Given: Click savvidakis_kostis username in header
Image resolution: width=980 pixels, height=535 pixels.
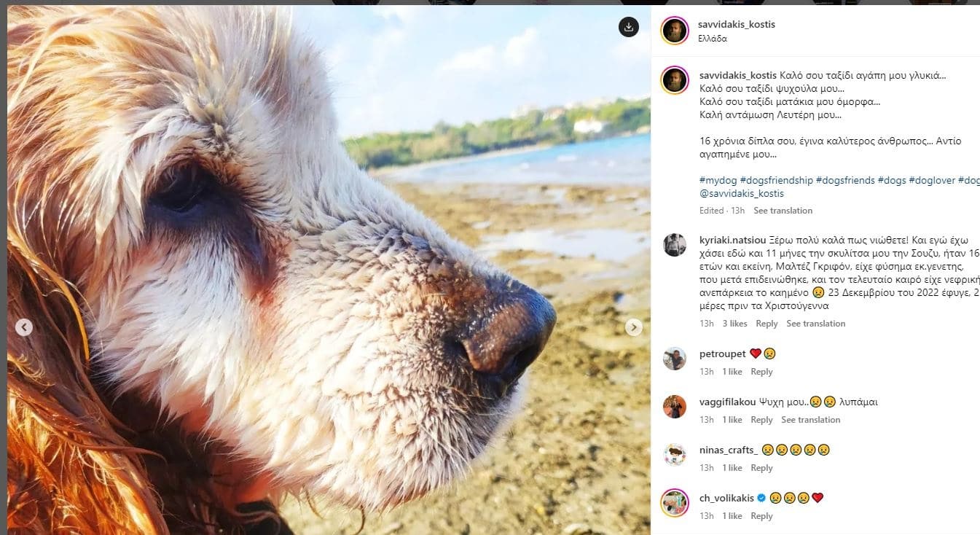Looking at the screenshot, I should pos(736,24).
